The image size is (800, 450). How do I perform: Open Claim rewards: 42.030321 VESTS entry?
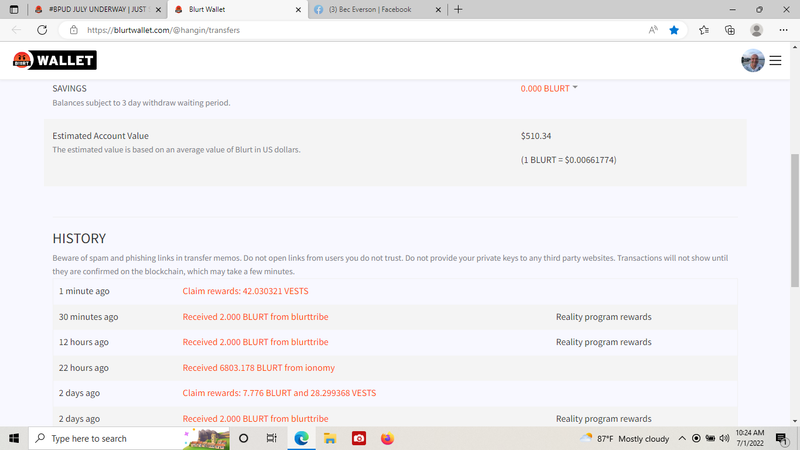click(x=245, y=291)
